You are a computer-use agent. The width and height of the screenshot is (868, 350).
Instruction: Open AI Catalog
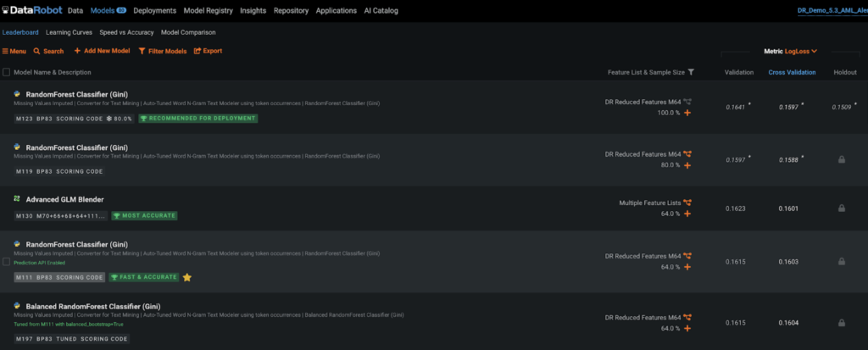[381, 10]
